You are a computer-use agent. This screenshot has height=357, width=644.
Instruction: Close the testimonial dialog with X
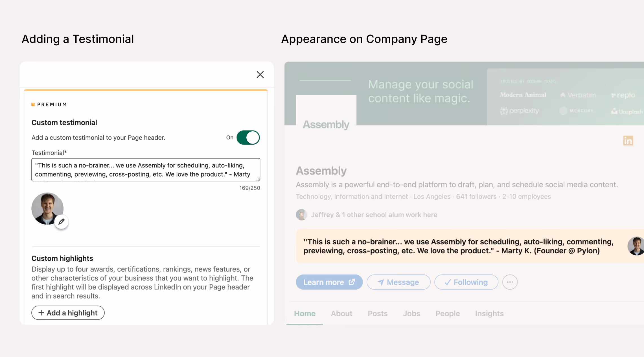(260, 75)
